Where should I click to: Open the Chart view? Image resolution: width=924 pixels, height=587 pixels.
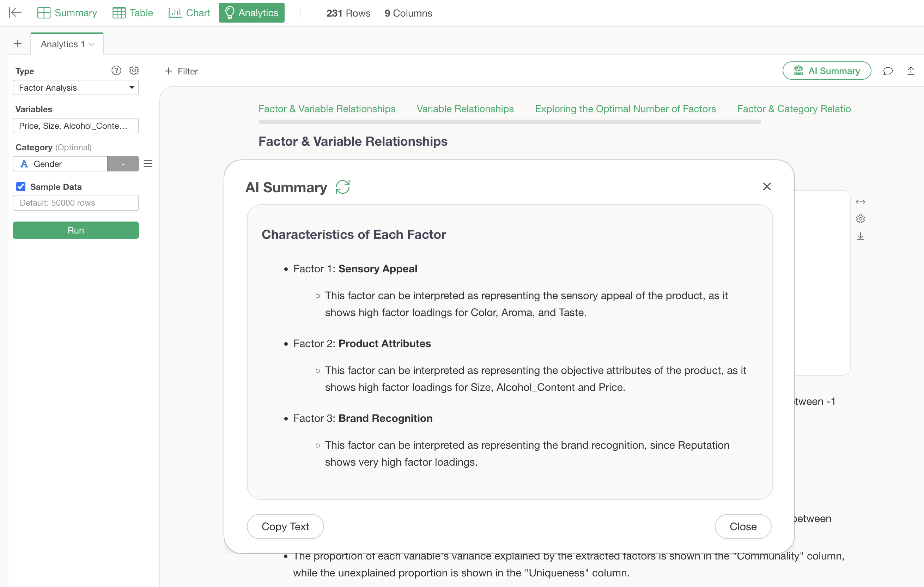[x=189, y=13]
